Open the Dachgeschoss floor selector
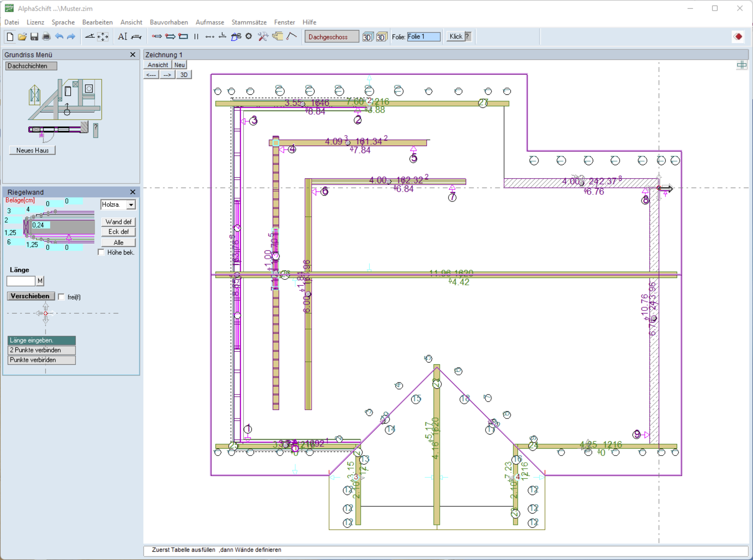Screen dimensions: 753x560 coord(331,37)
